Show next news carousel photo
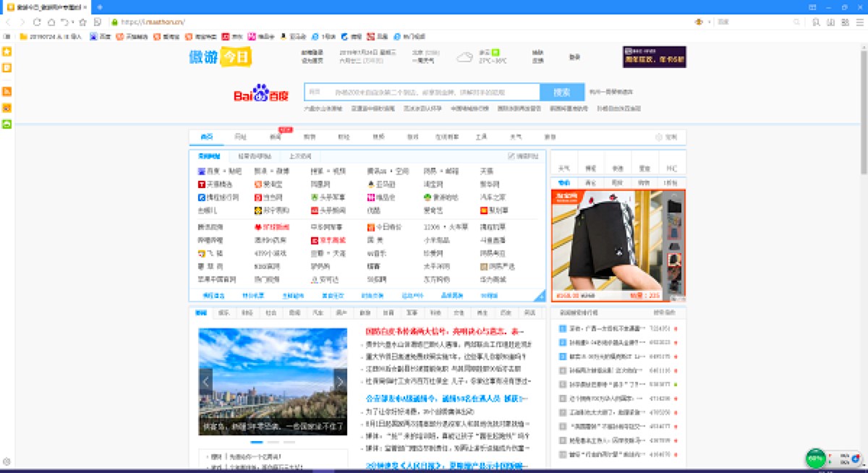Screen dimensions: 868x473 (339, 381)
